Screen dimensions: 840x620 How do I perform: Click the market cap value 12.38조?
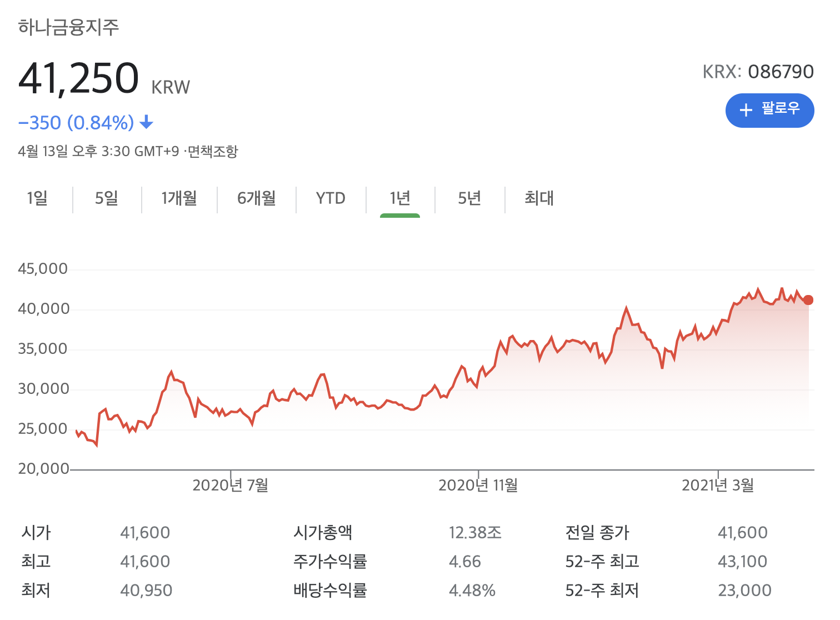[475, 533]
